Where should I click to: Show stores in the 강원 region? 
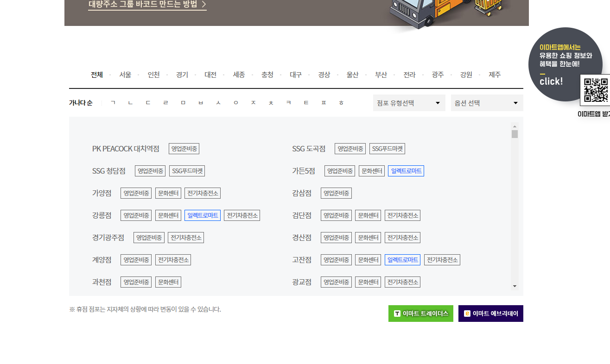point(466,75)
